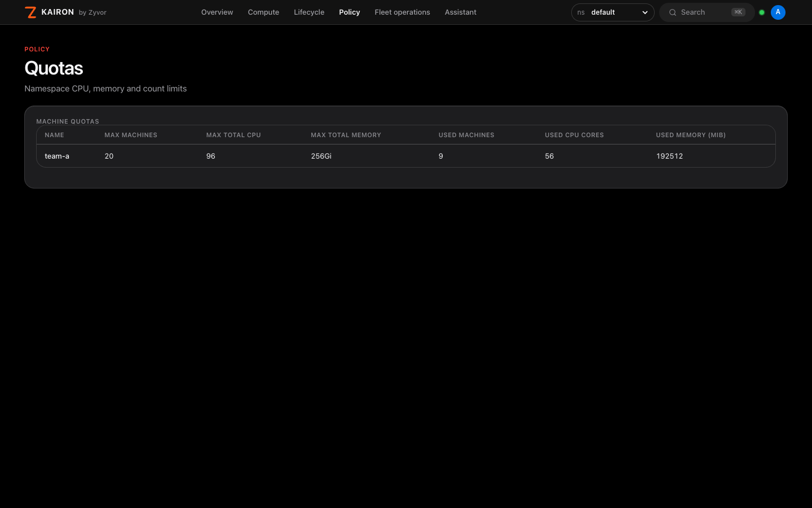This screenshot has height=508, width=812.
Task: Open Fleet operations in navigation
Action: tap(402, 12)
